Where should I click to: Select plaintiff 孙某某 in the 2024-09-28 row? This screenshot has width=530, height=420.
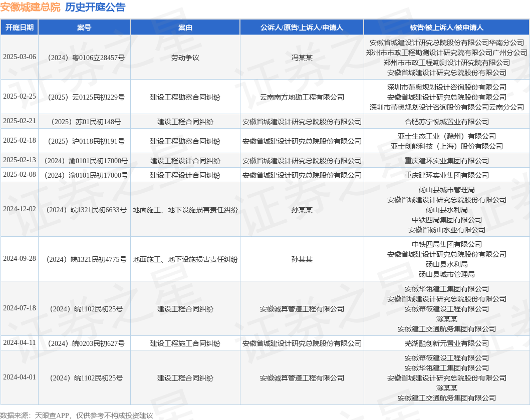302,259
